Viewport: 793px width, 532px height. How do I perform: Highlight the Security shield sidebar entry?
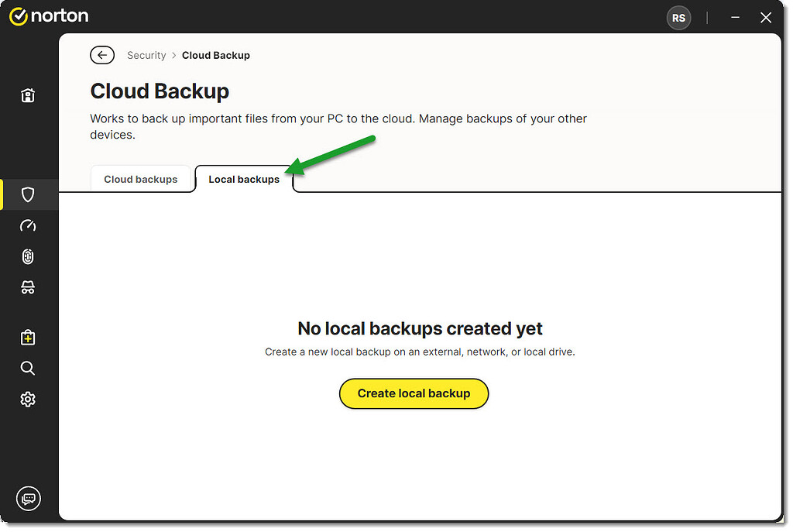[28, 194]
